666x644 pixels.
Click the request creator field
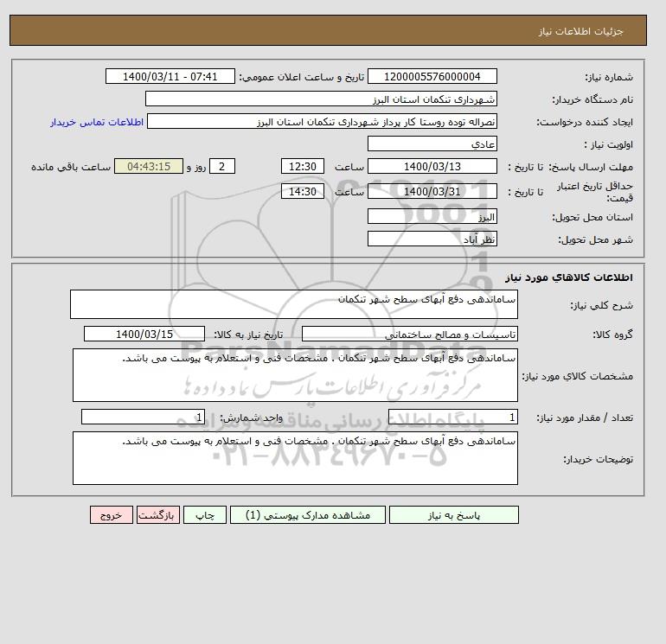coord(322,121)
